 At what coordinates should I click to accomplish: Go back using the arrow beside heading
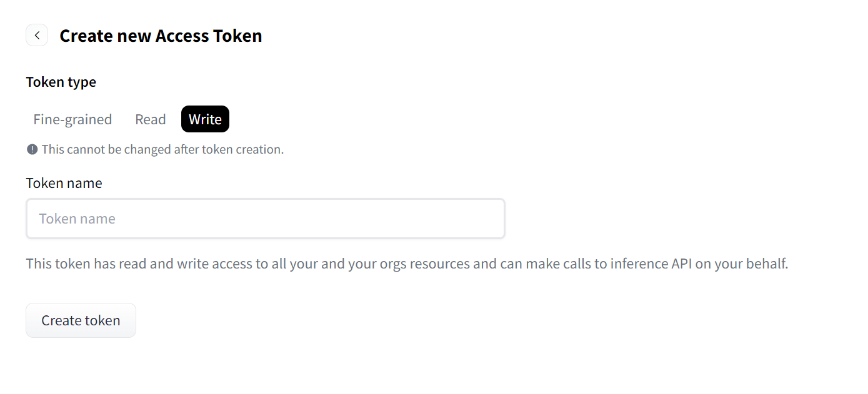click(x=37, y=36)
